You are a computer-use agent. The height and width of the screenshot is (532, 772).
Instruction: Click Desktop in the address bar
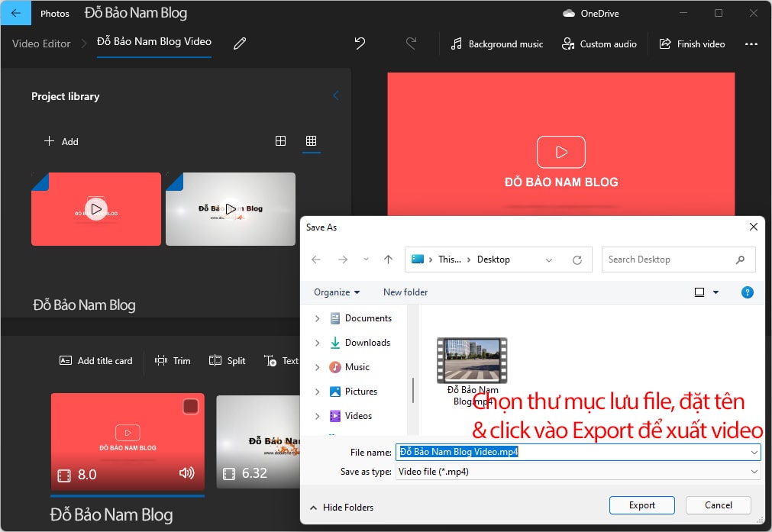pos(493,260)
